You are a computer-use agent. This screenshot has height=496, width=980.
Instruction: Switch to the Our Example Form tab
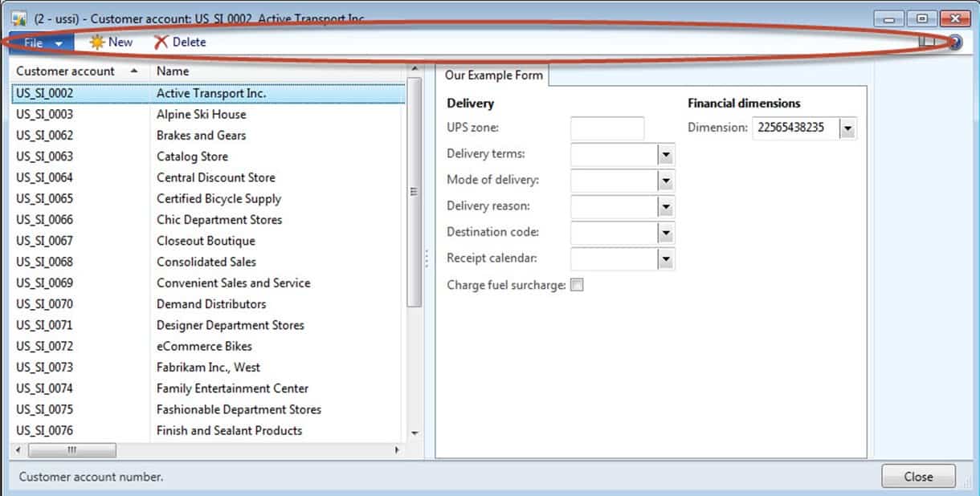[493, 75]
